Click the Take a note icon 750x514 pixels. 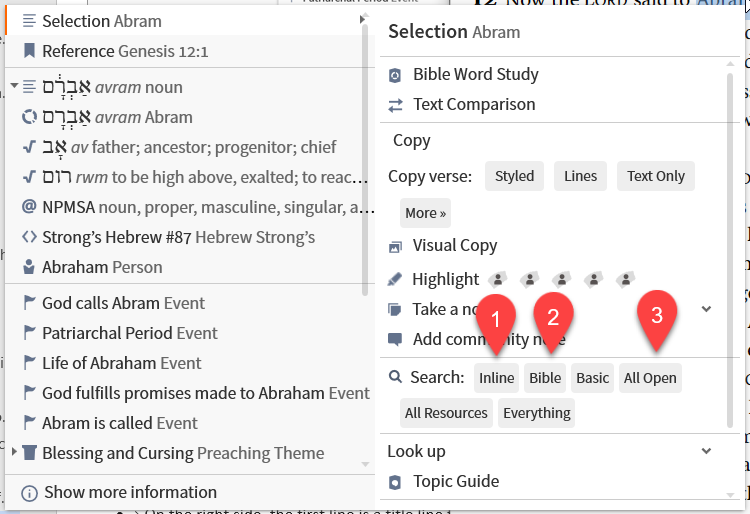[395, 309]
